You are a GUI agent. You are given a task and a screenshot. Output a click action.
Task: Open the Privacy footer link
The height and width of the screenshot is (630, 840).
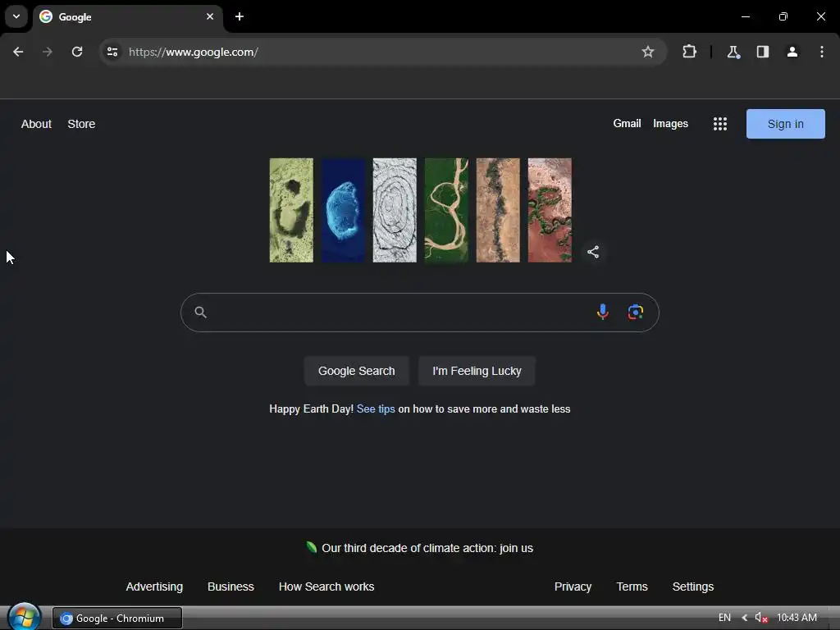[573, 587]
